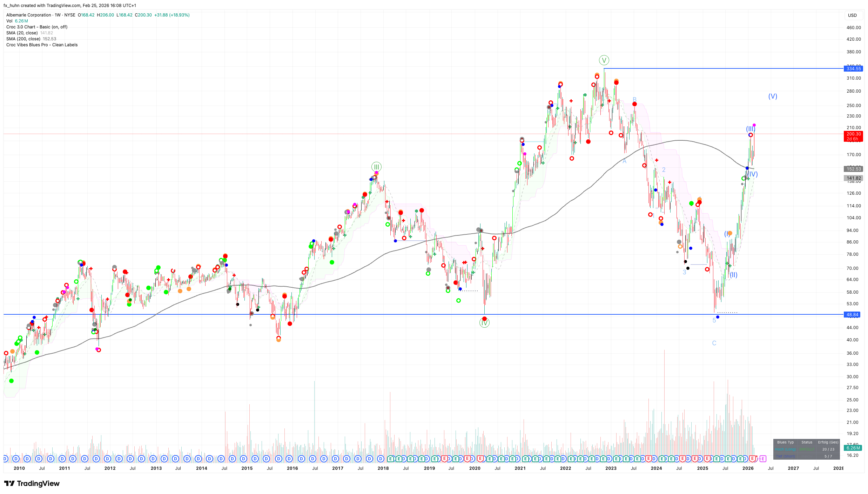
Task: Click the circled green III wave label
Action: pyautogui.click(x=376, y=167)
